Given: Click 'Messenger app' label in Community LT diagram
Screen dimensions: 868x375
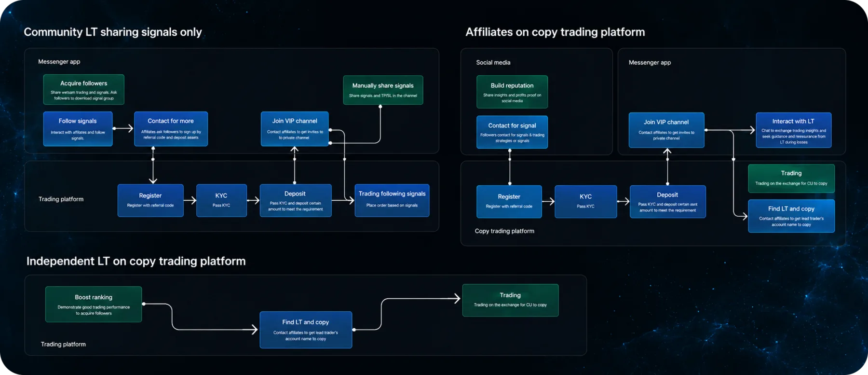Looking at the screenshot, I should tap(59, 62).
